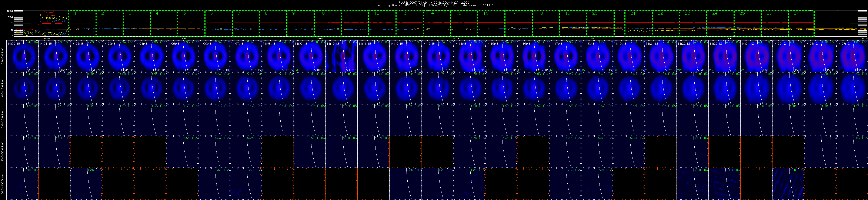Select interval 20 in the light curve plot
The image size is (868, 200).
coord(600,23)
